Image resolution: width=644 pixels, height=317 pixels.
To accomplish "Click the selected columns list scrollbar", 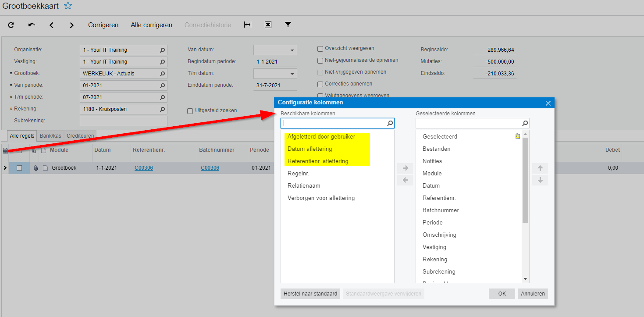I will [525, 180].
